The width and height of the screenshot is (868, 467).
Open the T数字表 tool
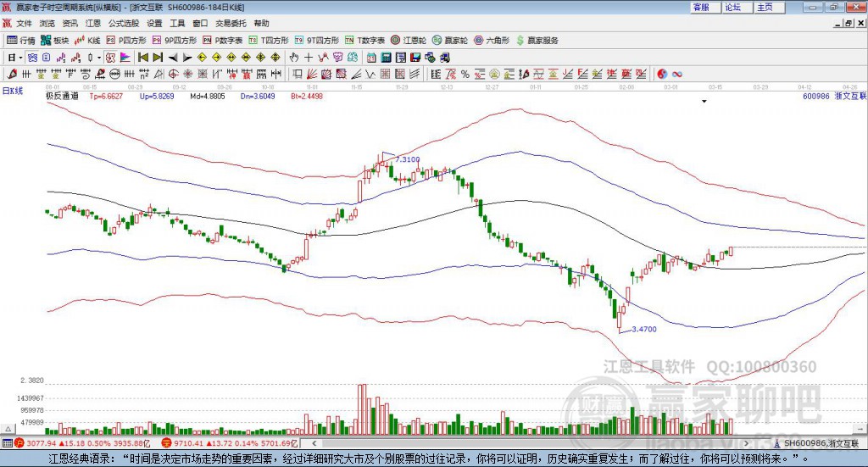[x=364, y=41]
